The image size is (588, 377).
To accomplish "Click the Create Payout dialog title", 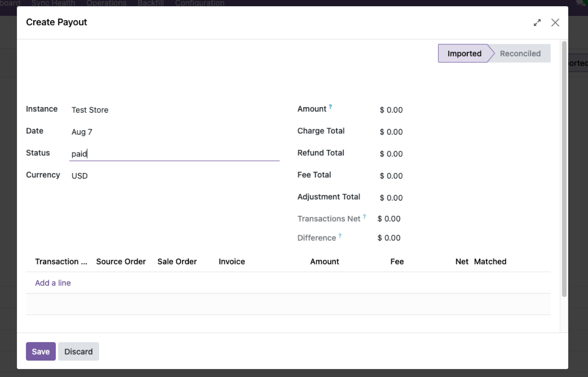I will 57,22.
